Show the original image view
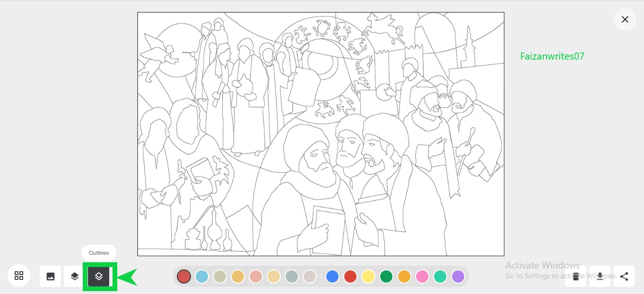 click(51, 276)
